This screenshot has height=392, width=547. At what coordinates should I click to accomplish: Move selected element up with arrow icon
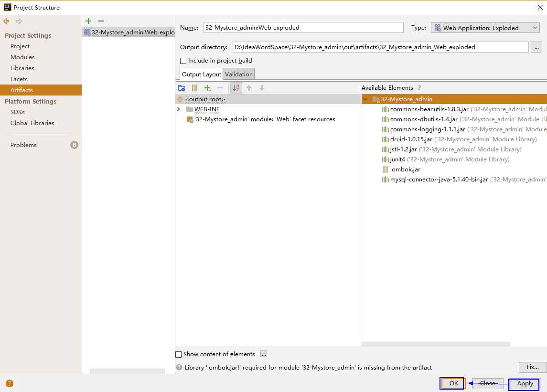coord(249,88)
